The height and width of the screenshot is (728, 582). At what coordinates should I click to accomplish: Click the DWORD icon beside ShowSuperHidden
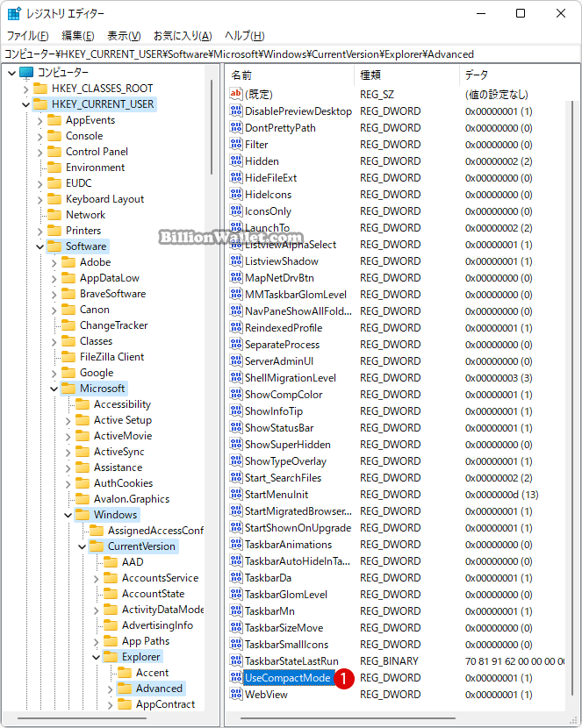pyautogui.click(x=236, y=445)
